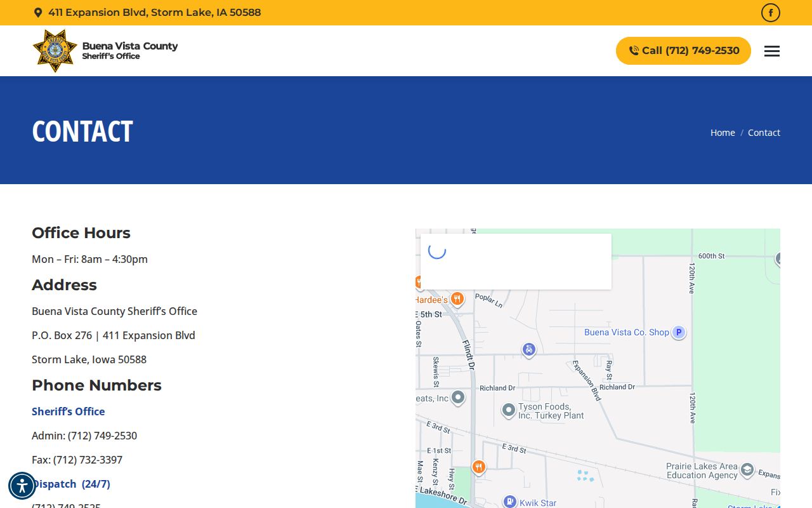The image size is (812, 508).
Task: Call (712) 749-2530 button
Action: [x=683, y=51]
